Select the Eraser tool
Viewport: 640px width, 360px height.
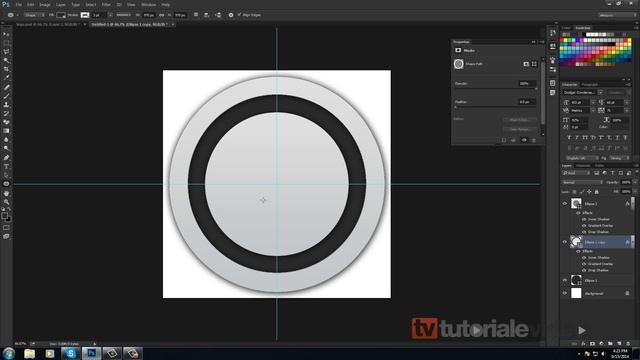(x=6, y=122)
